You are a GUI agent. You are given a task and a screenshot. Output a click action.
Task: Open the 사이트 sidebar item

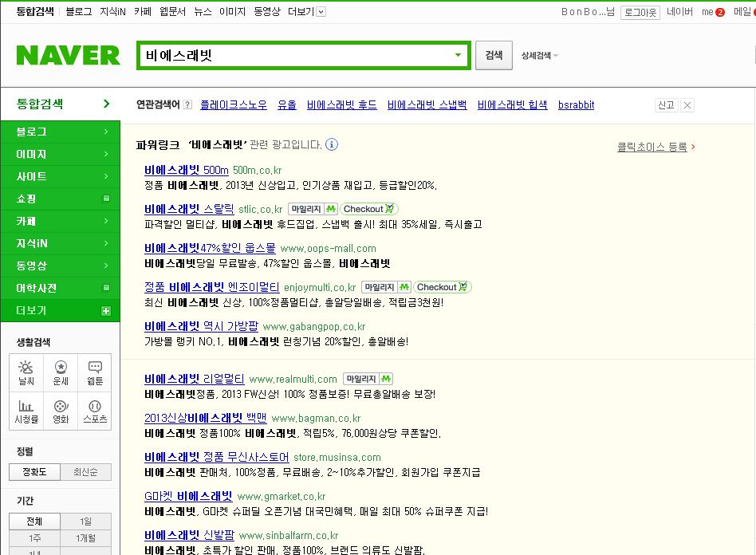pyautogui.click(x=61, y=176)
